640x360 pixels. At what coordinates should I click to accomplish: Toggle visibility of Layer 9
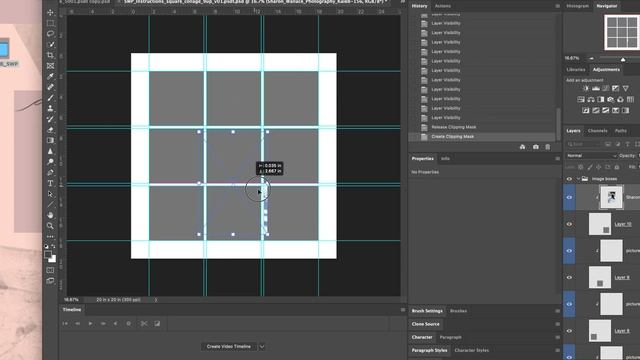point(569,278)
